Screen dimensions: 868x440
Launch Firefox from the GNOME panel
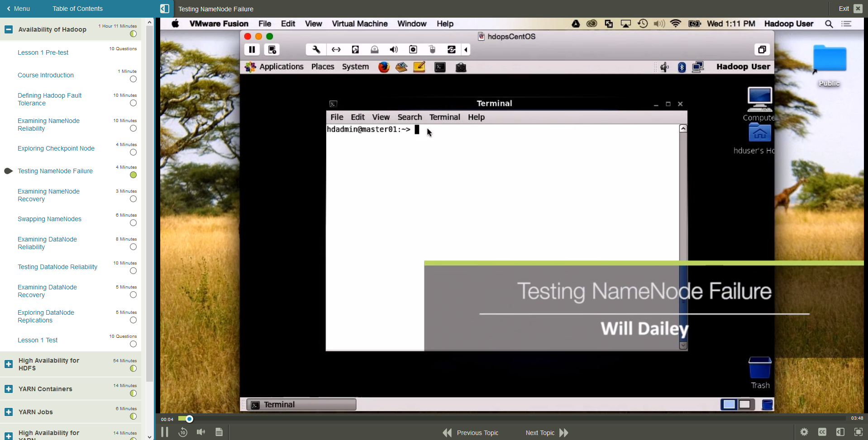[x=384, y=67]
